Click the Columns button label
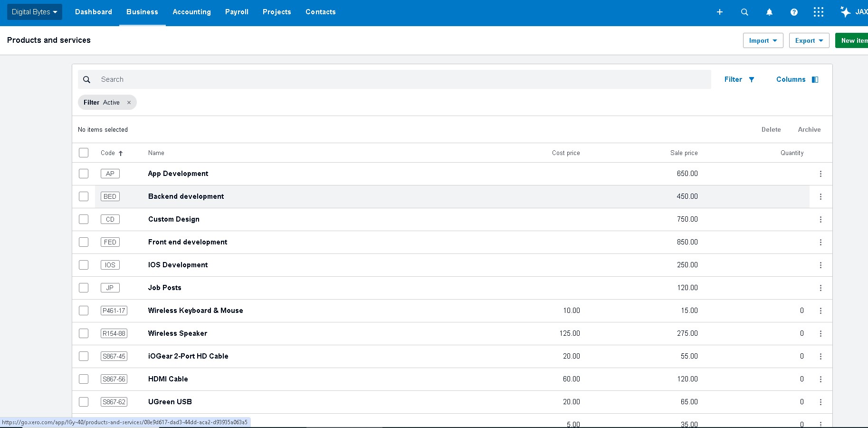868x428 pixels. tap(791, 79)
